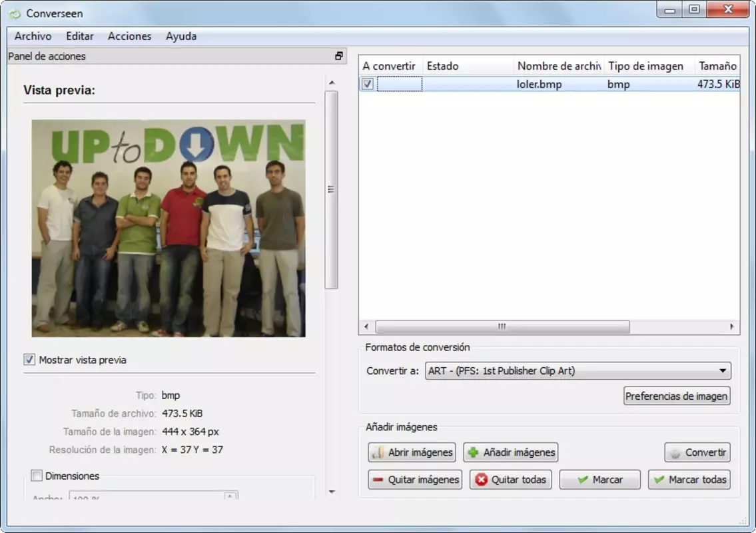Screen dimensions: 756x533
Task: Sort by Tamaño column header
Action: (x=717, y=66)
